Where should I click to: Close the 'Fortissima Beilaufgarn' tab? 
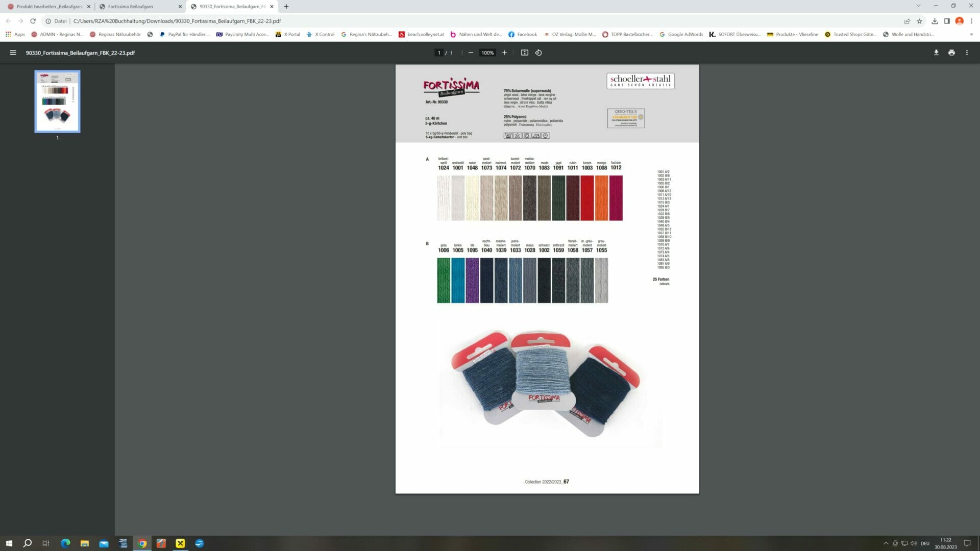(180, 7)
